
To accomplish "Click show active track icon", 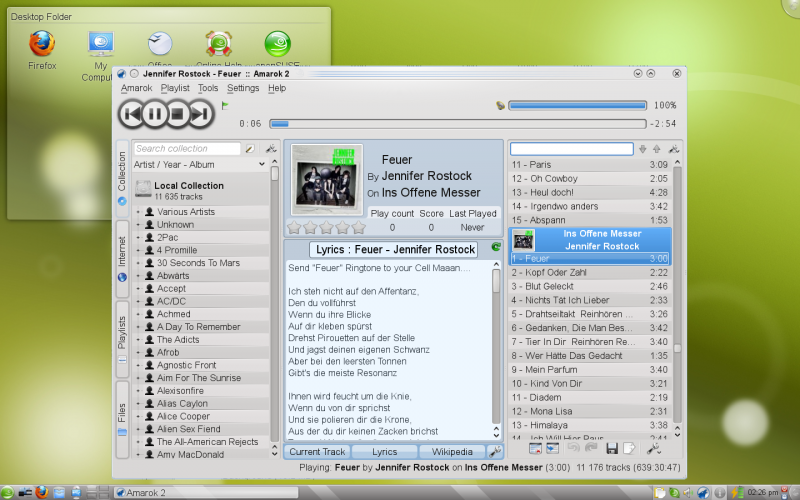I will [x=553, y=448].
